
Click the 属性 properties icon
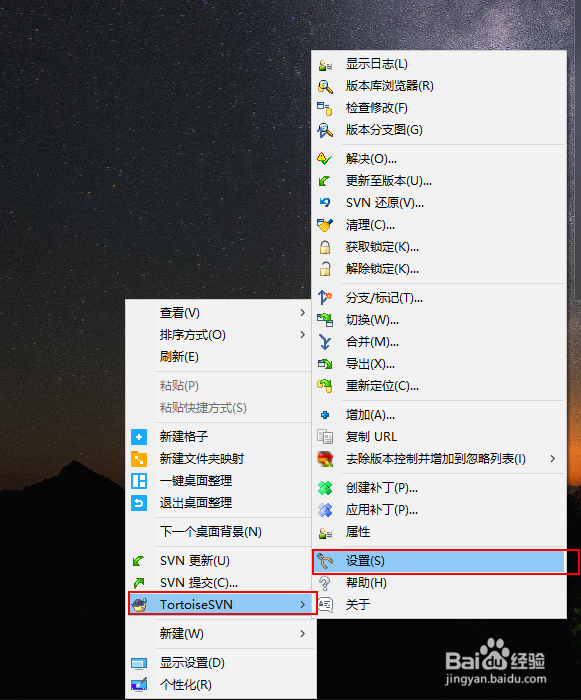[325, 533]
